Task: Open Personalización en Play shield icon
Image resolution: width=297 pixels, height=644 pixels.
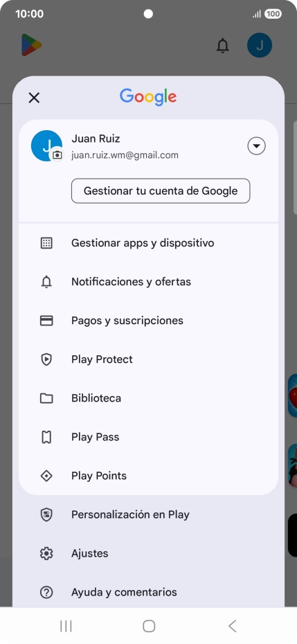Action: coord(46,515)
